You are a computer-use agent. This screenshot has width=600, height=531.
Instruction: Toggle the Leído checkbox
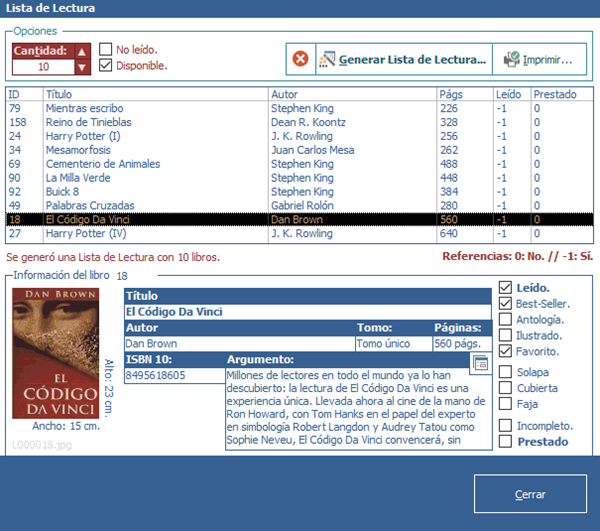click(505, 288)
